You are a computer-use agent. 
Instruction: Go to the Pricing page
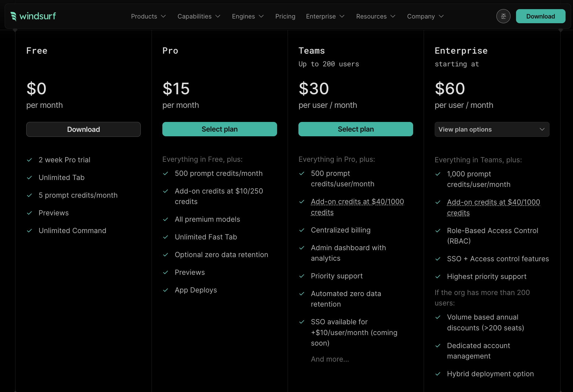click(285, 16)
